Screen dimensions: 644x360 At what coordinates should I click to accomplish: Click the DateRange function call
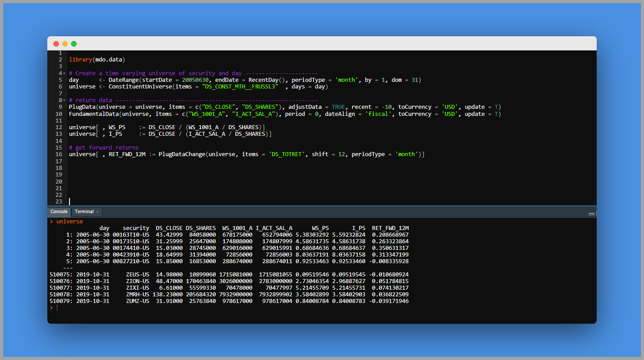pos(124,80)
